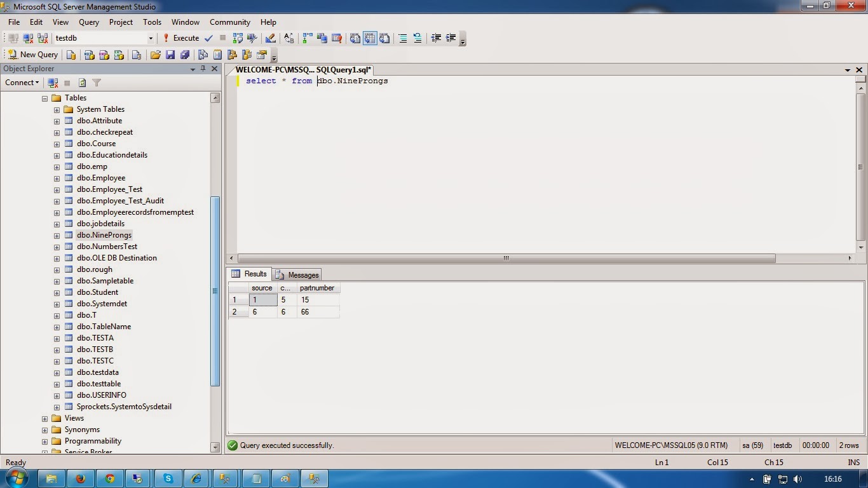The image size is (868, 488).
Task: Open the Query menu
Action: [88, 22]
